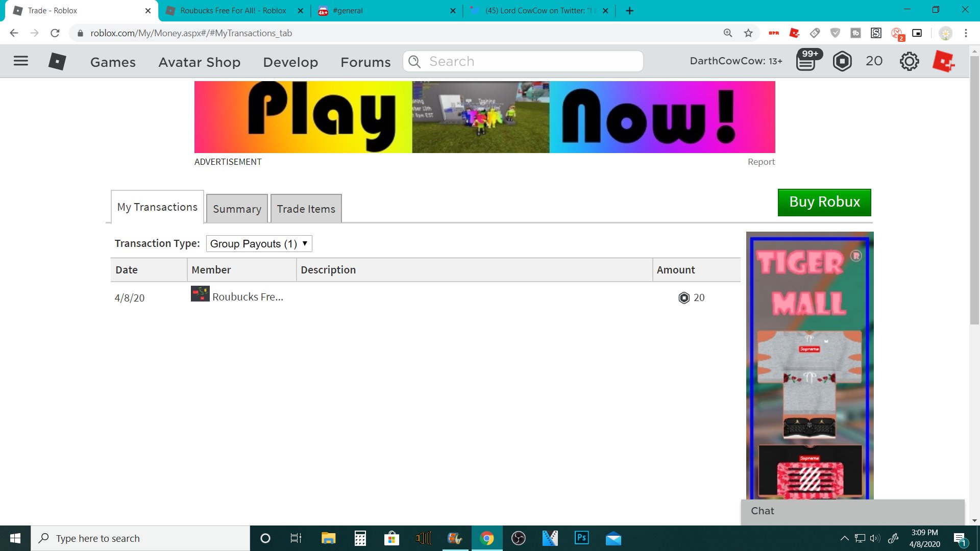Switch to the Trade Items tab
The image size is (980, 551).
[x=306, y=209]
